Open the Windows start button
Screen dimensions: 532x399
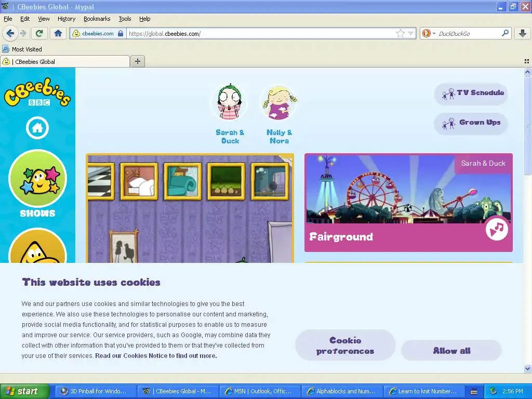pos(24,391)
